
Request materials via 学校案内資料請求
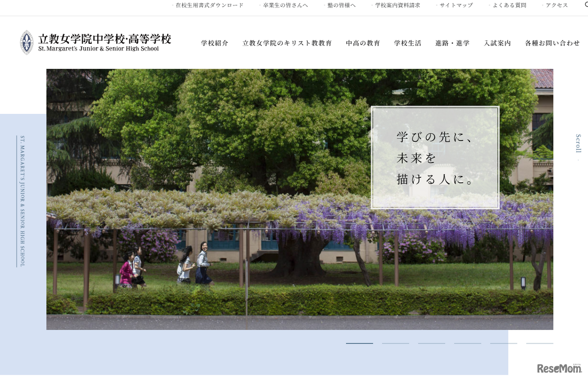point(397,6)
